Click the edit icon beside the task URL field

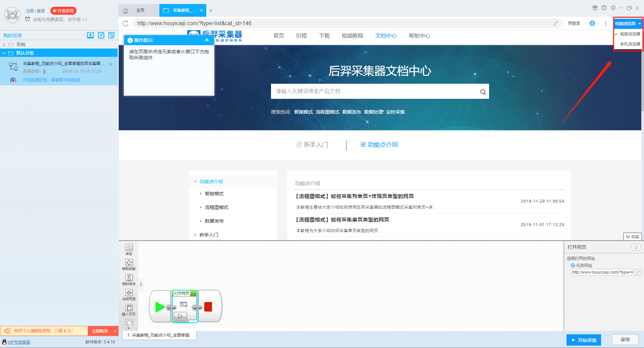(638, 272)
